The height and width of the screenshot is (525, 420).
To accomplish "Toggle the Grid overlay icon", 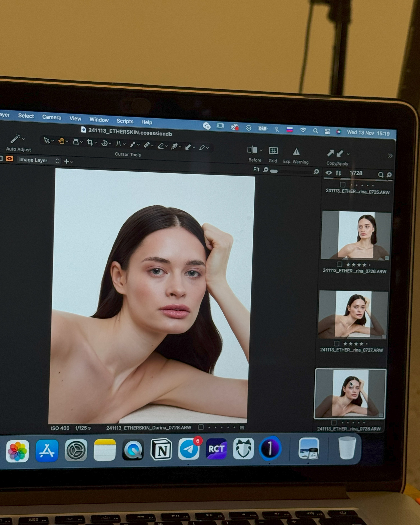I will 273,151.
